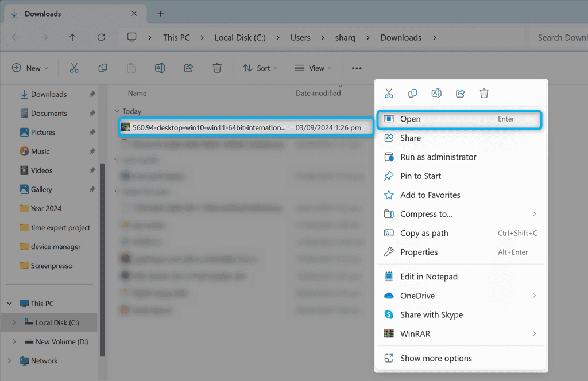Click the pin icon next to Gallery
The image size is (588, 381).
point(92,189)
